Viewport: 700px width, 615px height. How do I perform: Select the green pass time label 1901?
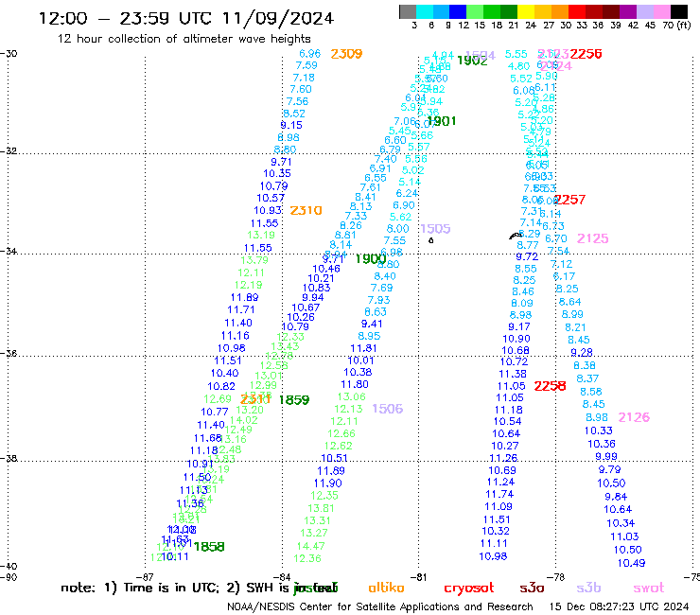442,121
